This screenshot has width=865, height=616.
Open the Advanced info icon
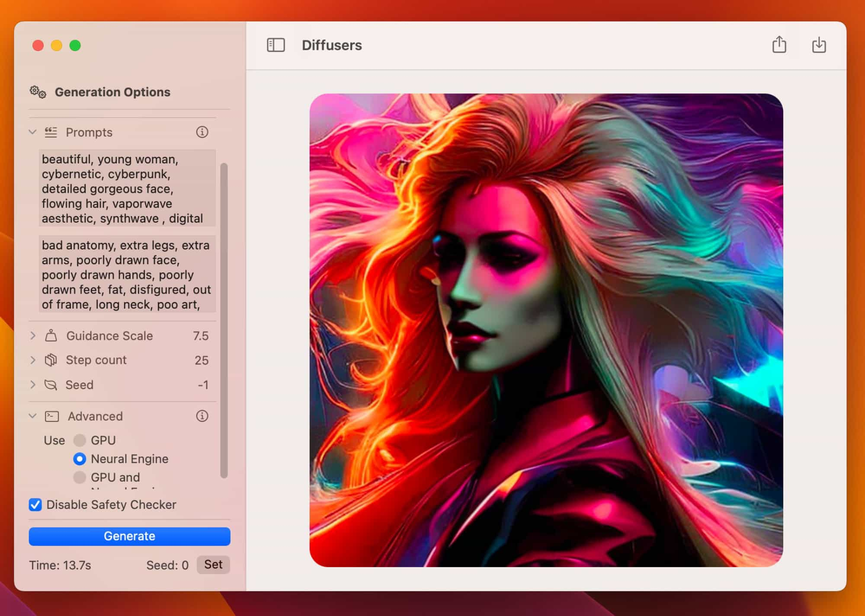click(x=202, y=416)
